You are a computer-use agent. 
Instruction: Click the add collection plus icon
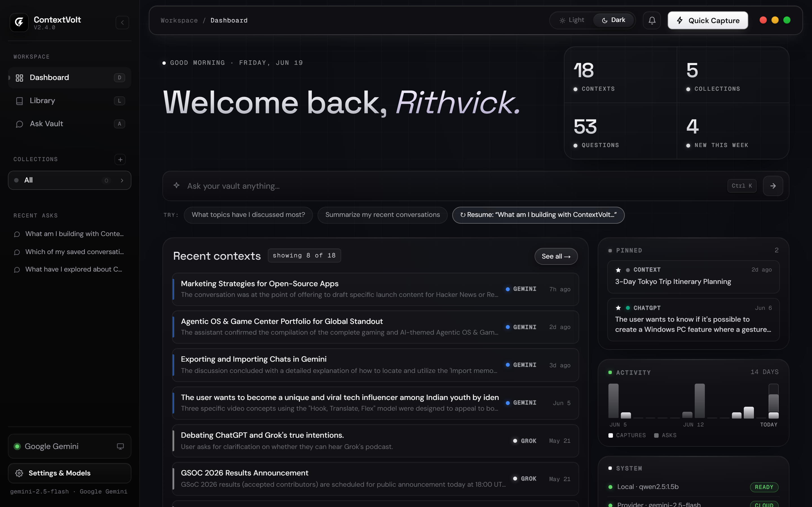[120, 160]
